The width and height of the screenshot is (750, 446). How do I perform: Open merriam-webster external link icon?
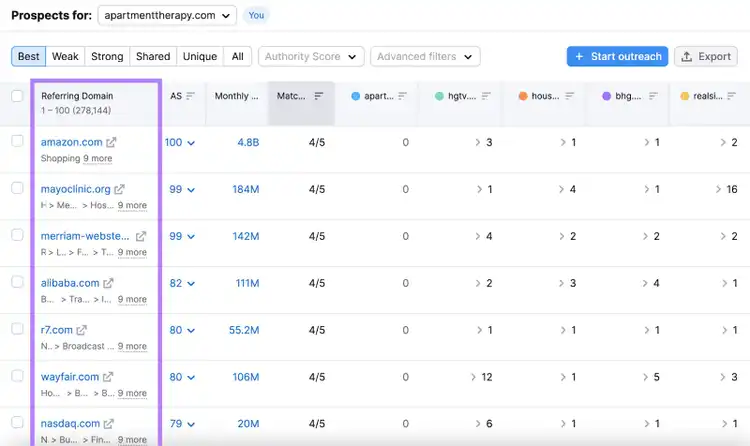141,236
